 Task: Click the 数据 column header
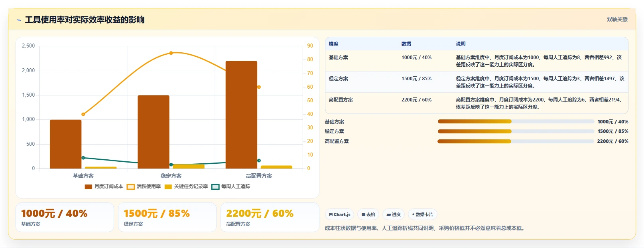[406, 44]
